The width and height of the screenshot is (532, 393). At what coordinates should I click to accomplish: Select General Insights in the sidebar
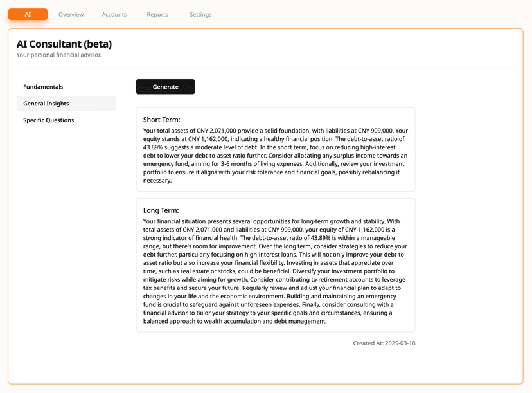tap(46, 104)
